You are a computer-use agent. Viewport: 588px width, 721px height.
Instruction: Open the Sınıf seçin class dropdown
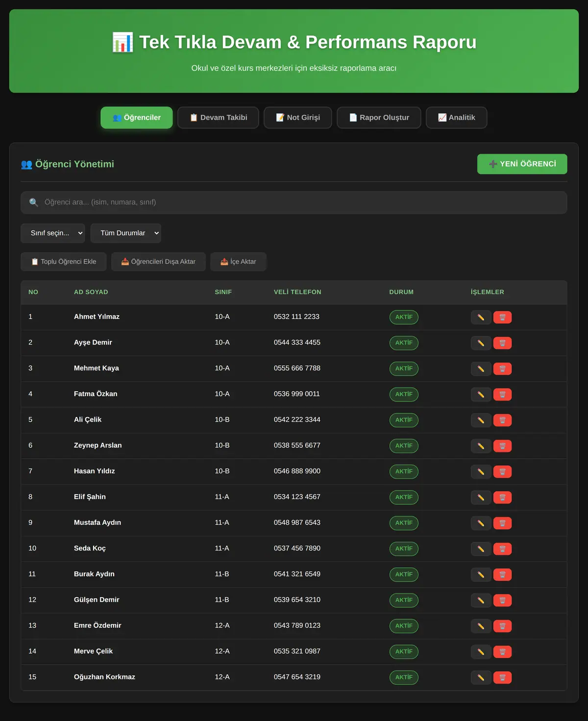coord(52,233)
